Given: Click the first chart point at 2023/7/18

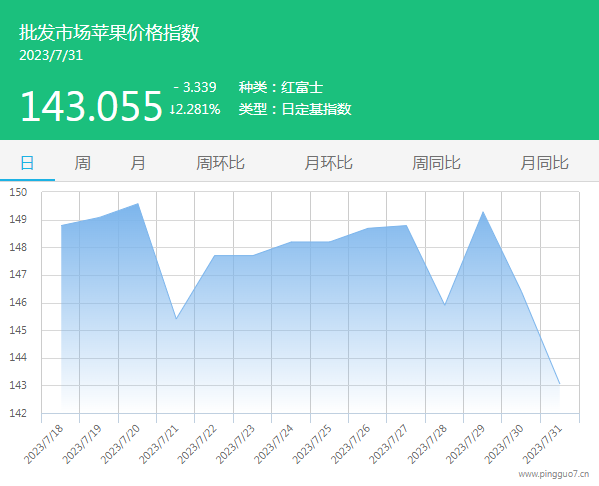Looking at the screenshot, I should [61, 225].
